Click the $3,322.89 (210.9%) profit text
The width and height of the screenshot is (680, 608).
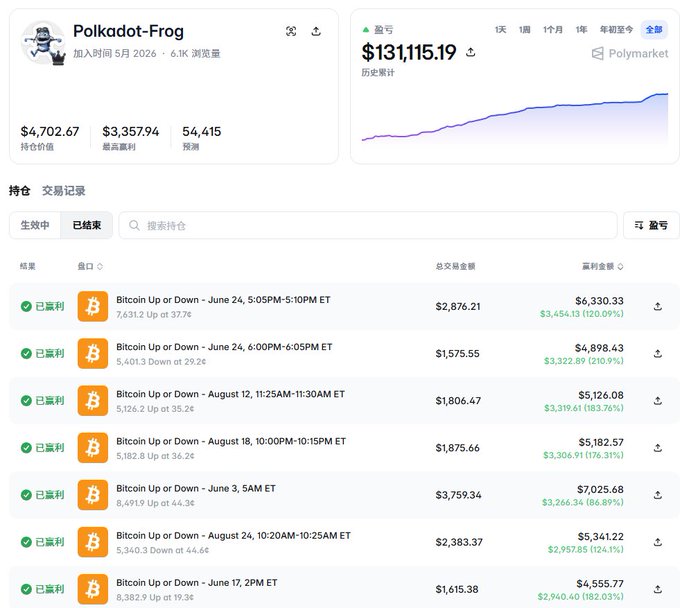(584, 361)
